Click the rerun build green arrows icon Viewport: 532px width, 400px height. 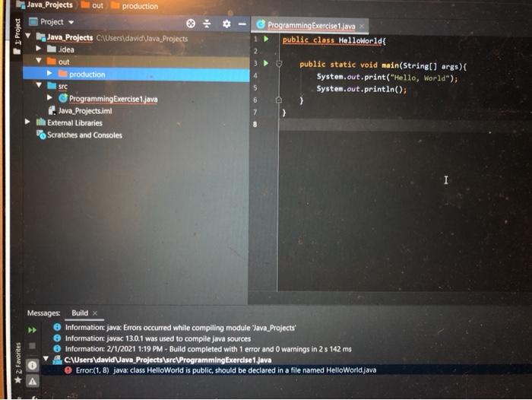(32, 330)
